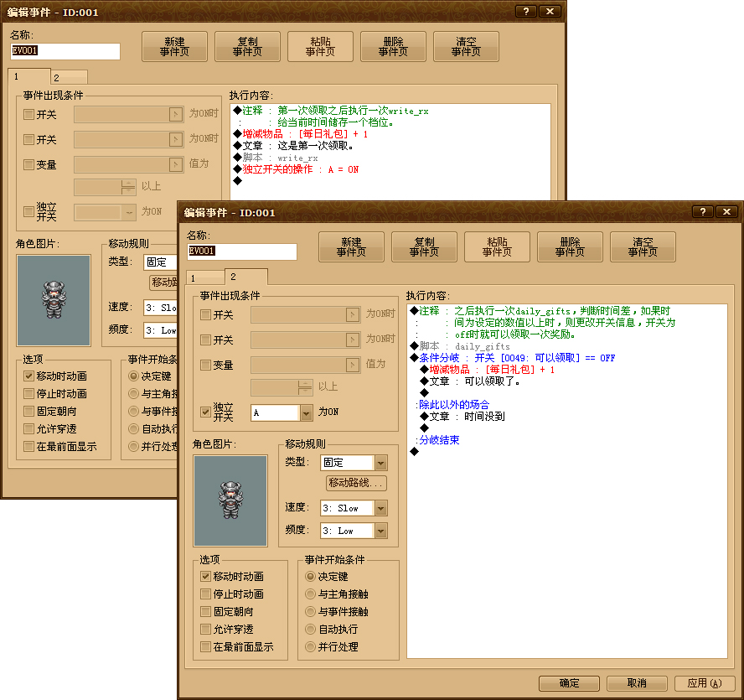Click 粘贴事件页 in the back window
The height and width of the screenshot is (700, 744).
point(320,47)
